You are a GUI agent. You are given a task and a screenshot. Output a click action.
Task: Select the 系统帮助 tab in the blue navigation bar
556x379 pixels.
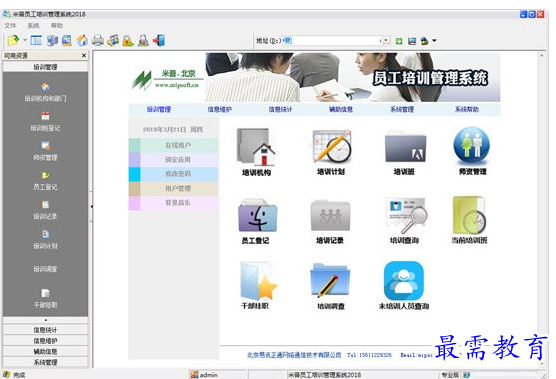467,110
